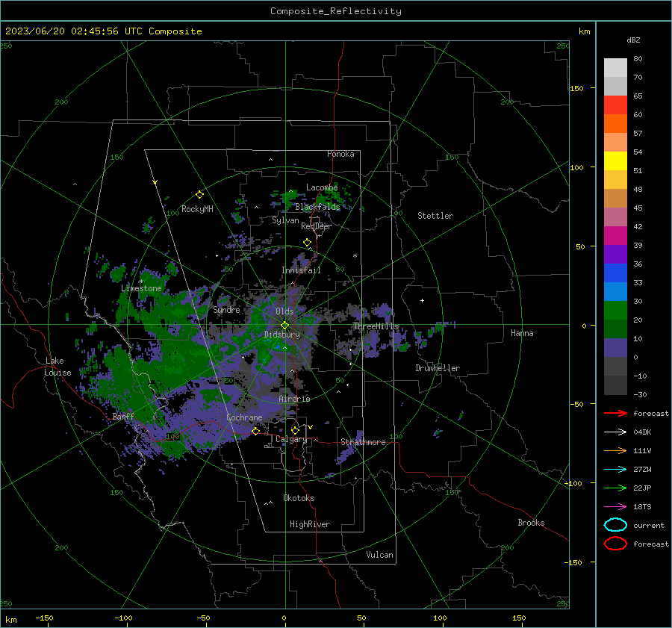Click the dBZ legend heading
Screen dimensions: 672x628
pos(633,40)
